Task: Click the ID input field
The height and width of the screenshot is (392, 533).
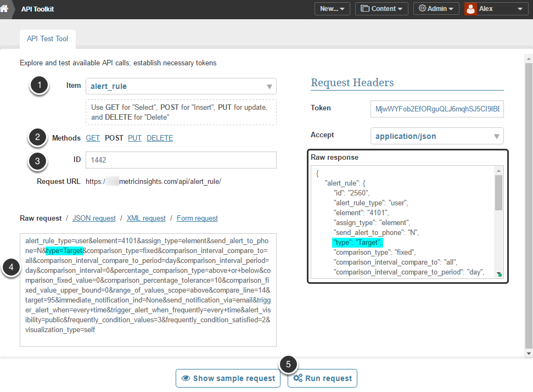Action: point(181,160)
